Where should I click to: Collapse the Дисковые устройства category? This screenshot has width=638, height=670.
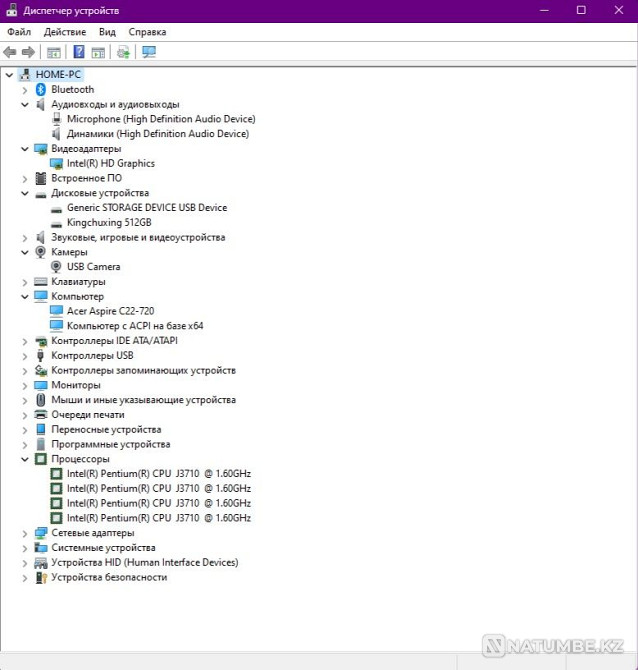[25, 194]
